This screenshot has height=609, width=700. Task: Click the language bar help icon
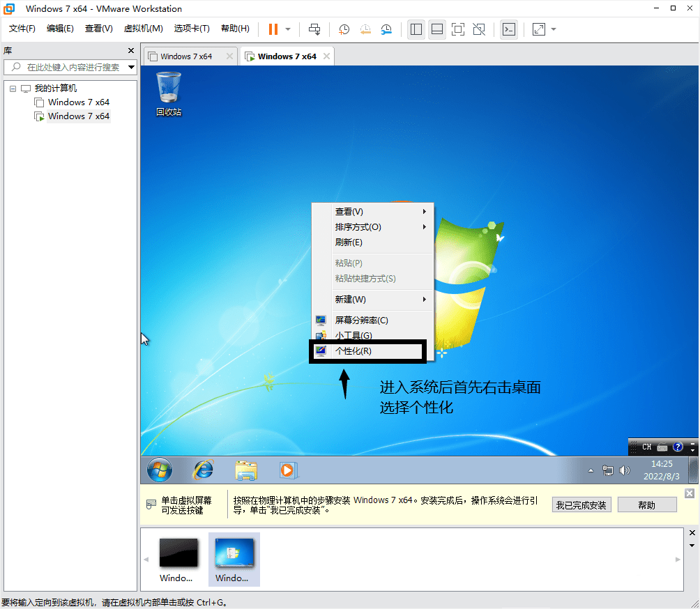point(678,447)
